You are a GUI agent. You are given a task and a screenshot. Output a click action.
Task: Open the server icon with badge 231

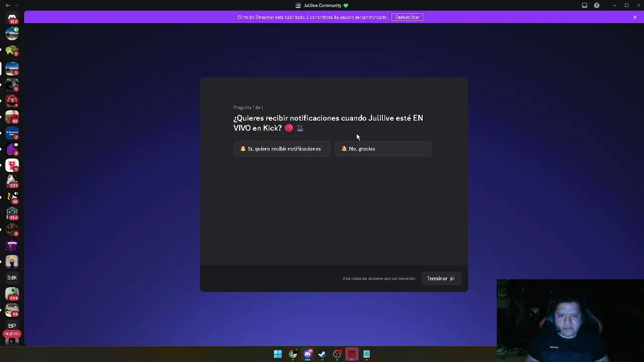pos(12,181)
